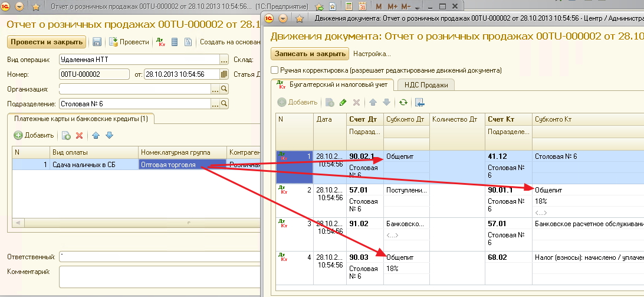This screenshot has height=297, width=644.
Task: Click the refresh icon in movements toolbar
Action: (x=403, y=102)
